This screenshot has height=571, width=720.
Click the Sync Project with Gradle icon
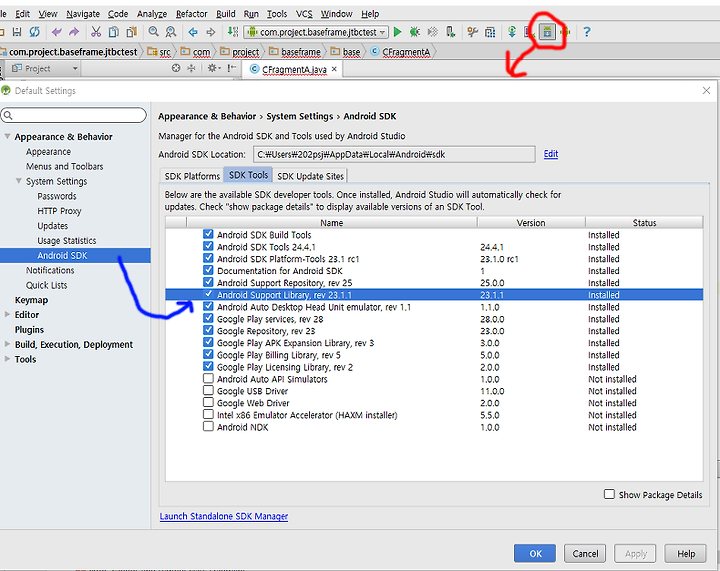click(512, 32)
